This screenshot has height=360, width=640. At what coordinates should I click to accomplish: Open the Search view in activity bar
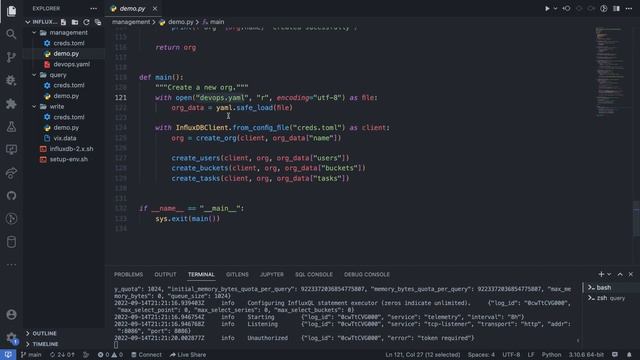tap(11, 34)
